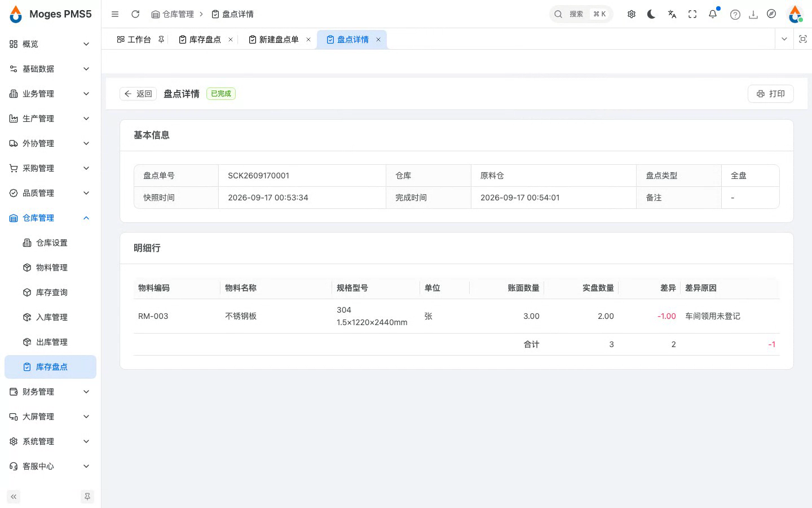Click the 搜索 search box
The width and height of the screenshot is (812, 508).
coord(581,14)
